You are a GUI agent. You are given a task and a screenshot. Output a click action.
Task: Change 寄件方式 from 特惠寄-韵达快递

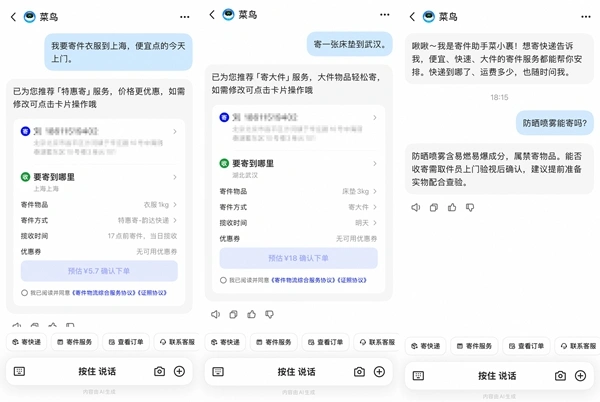click(99, 220)
